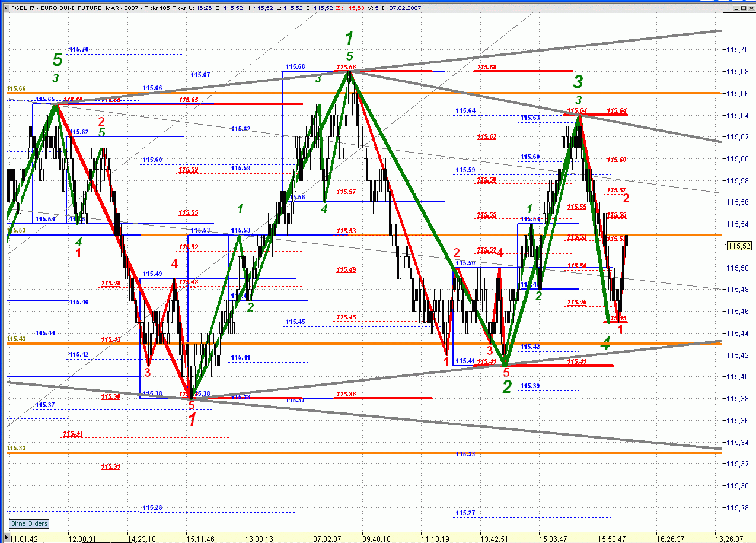Click the 13:42:51 time axis label

click(x=494, y=539)
